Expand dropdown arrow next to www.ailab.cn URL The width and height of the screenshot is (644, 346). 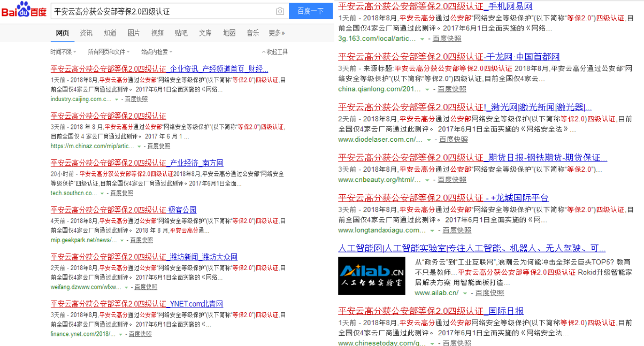[465, 293]
